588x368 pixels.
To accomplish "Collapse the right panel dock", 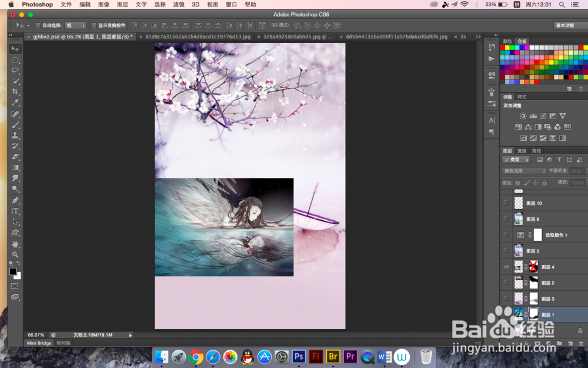I will [x=496, y=35].
